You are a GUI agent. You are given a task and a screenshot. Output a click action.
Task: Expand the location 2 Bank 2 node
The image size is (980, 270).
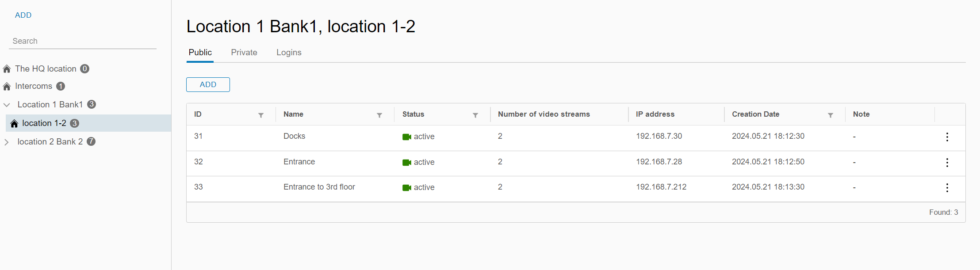tap(7, 142)
